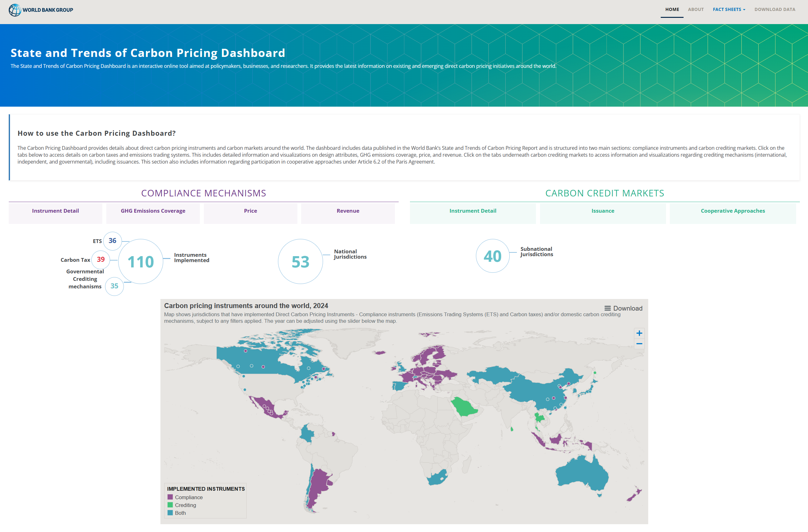Click Saudi Arabia on the map

click(464, 407)
